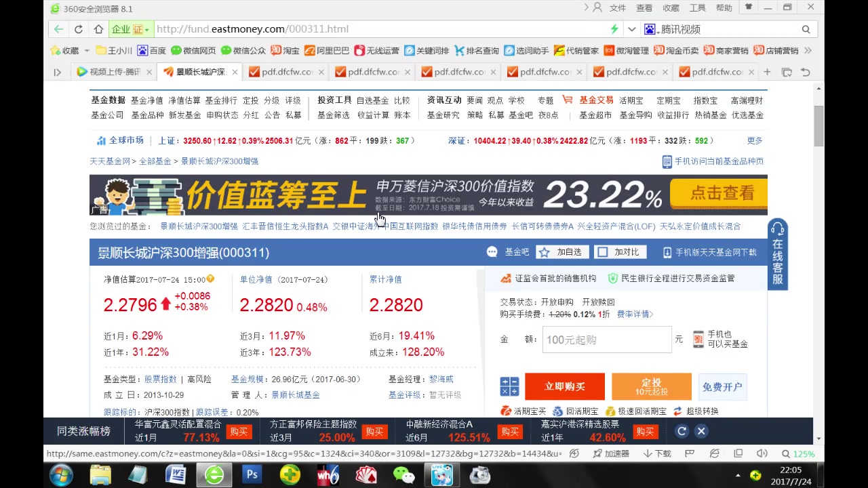
Task: Open the online customer service headset widget
Action: (x=778, y=254)
